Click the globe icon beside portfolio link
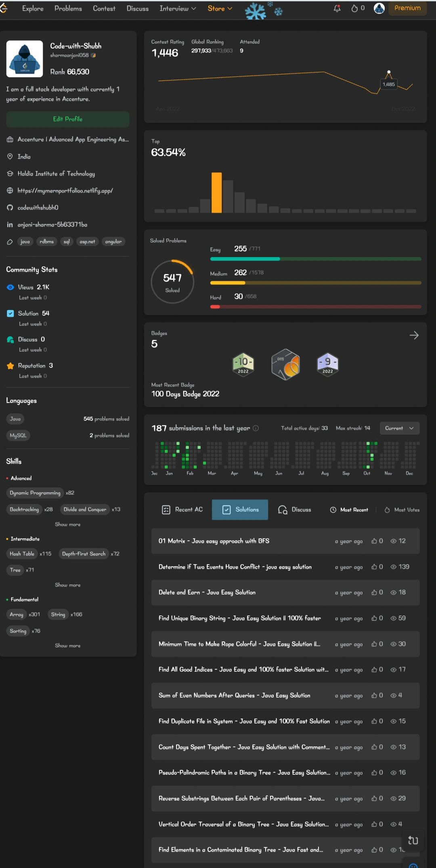This screenshot has height=868, width=436. tap(10, 191)
